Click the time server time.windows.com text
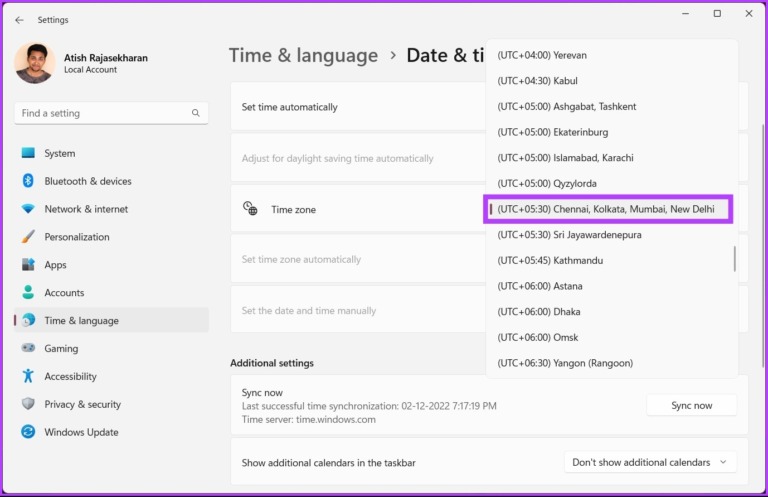This screenshot has height=497, width=768. (309, 420)
